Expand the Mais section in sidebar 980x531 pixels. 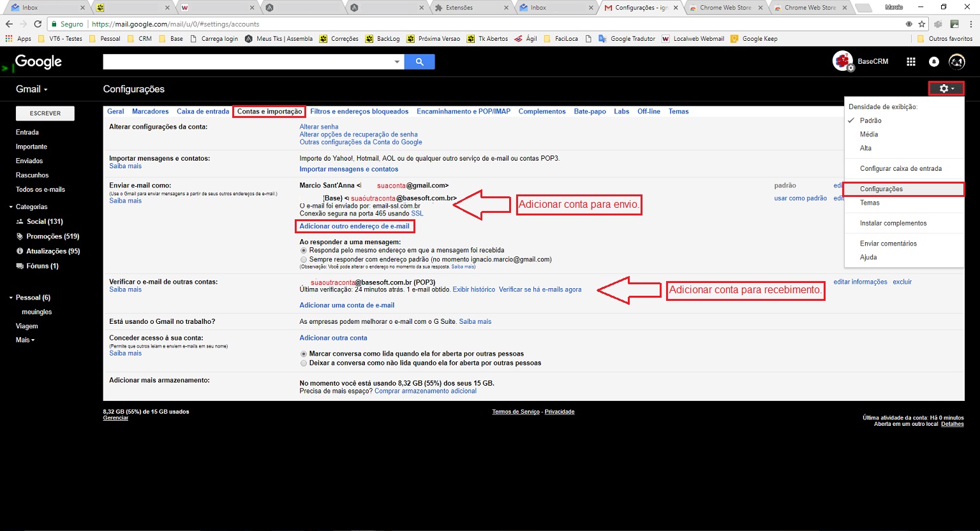pos(25,340)
